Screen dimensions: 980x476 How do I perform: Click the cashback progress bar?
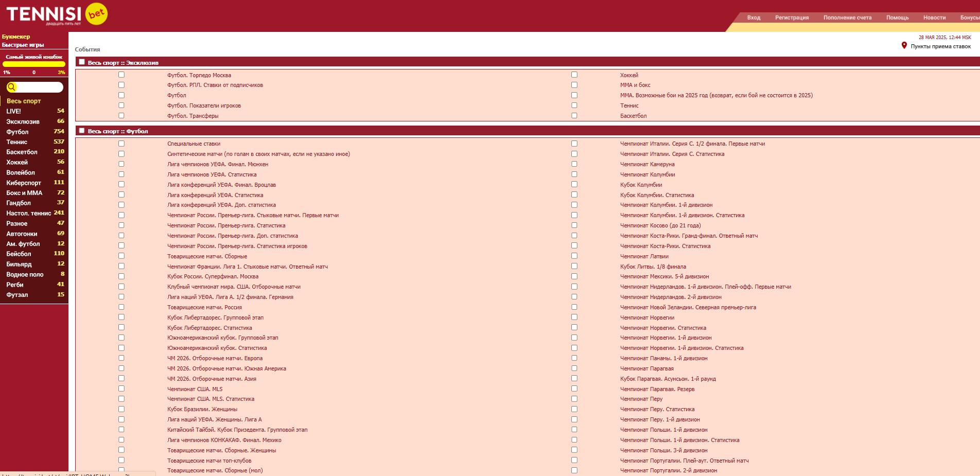34,64
